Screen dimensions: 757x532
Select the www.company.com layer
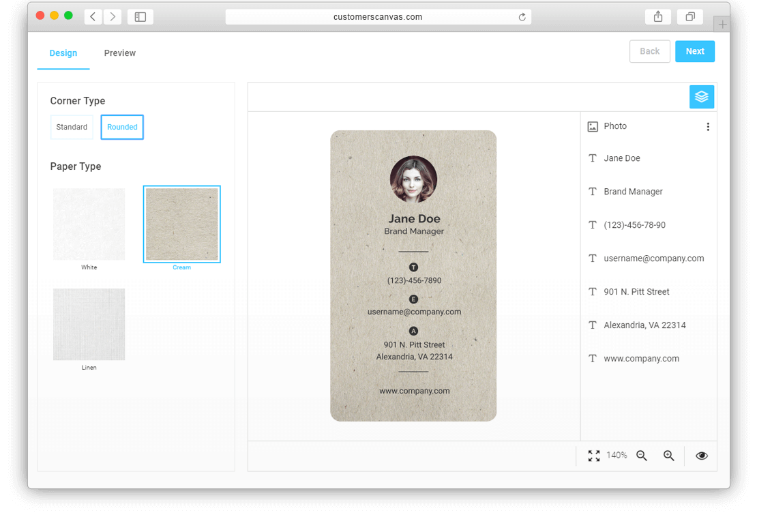(649, 358)
